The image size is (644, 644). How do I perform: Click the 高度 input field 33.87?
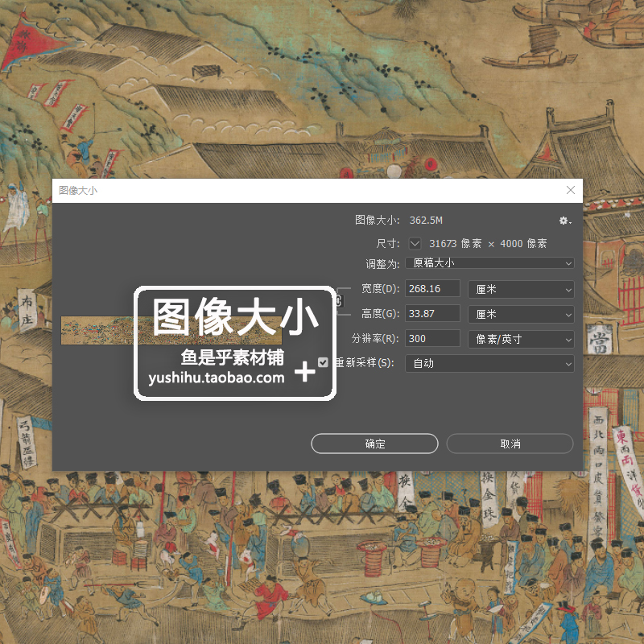pyautogui.click(x=432, y=314)
